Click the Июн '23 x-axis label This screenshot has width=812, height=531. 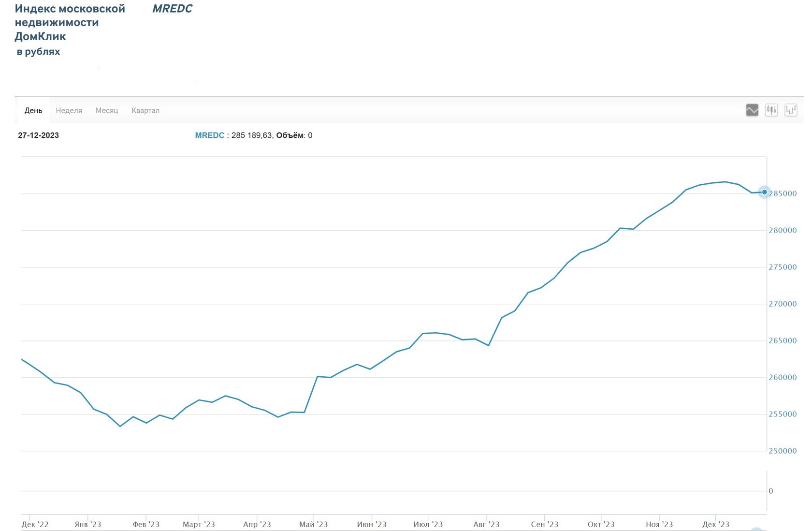click(372, 524)
